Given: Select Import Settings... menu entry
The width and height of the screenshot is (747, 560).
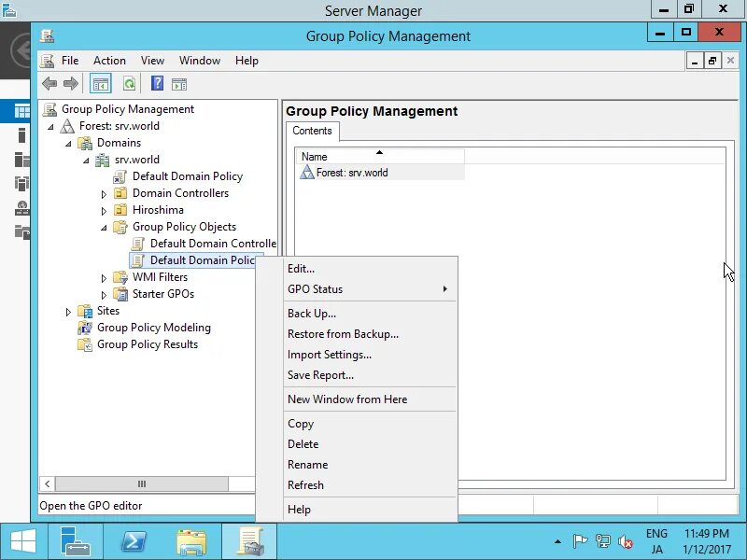Looking at the screenshot, I should (x=370, y=355).
